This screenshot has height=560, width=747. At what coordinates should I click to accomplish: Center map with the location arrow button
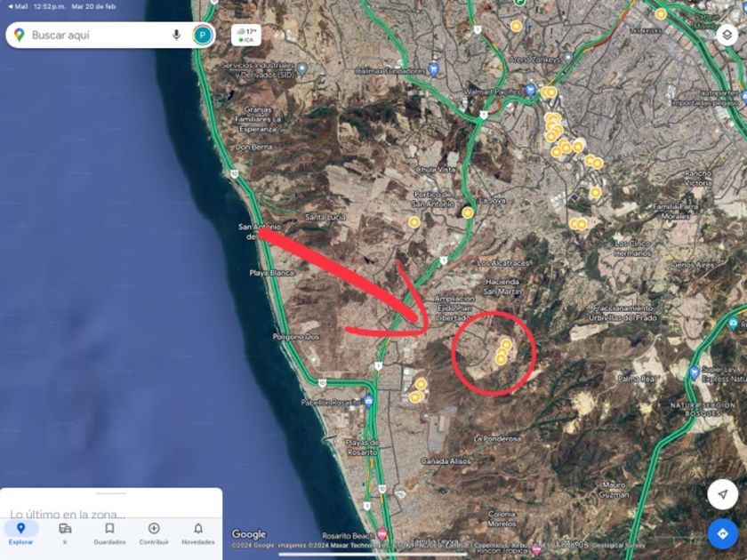[723, 495]
